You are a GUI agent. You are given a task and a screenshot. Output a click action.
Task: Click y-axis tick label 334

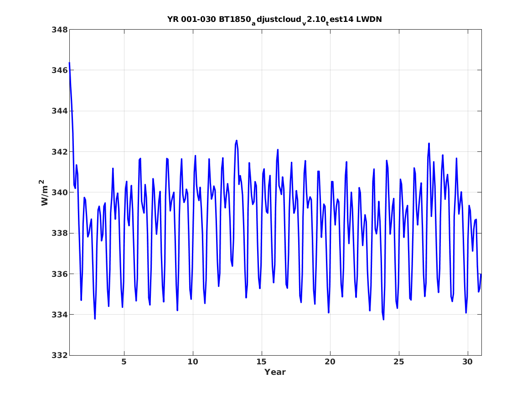59,315
